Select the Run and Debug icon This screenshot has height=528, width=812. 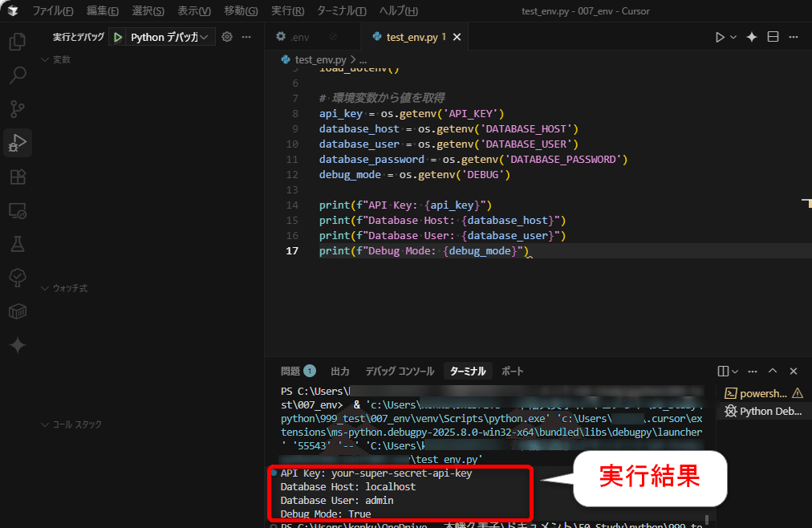17,142
